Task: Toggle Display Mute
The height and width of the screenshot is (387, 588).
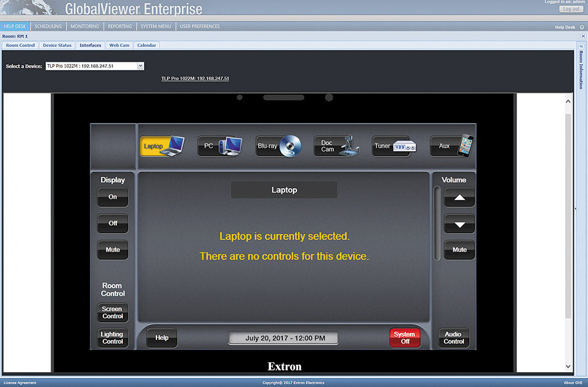Action: [x=112, y=250]
